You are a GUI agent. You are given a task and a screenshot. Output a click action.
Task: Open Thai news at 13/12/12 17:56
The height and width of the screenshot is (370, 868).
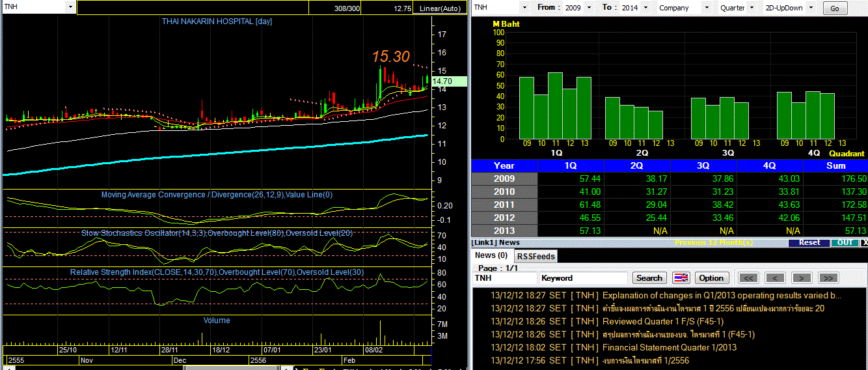tap(645, 360)
